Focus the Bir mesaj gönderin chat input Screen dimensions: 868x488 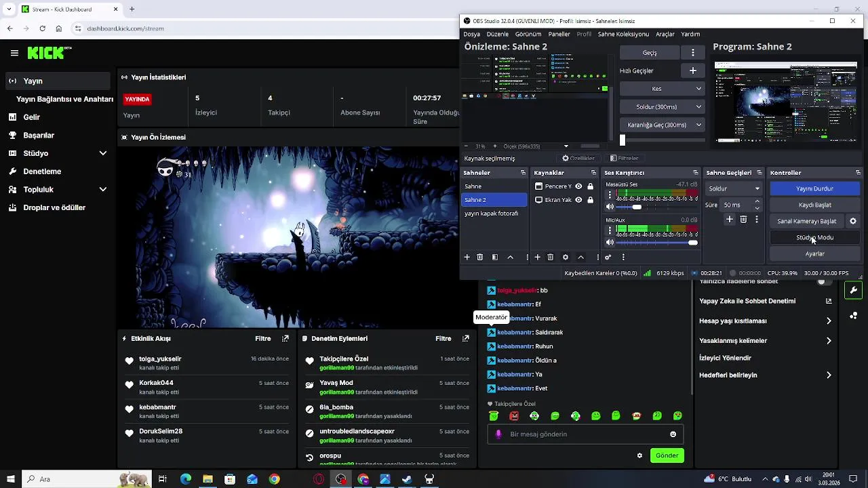click(x=585, y=434)
